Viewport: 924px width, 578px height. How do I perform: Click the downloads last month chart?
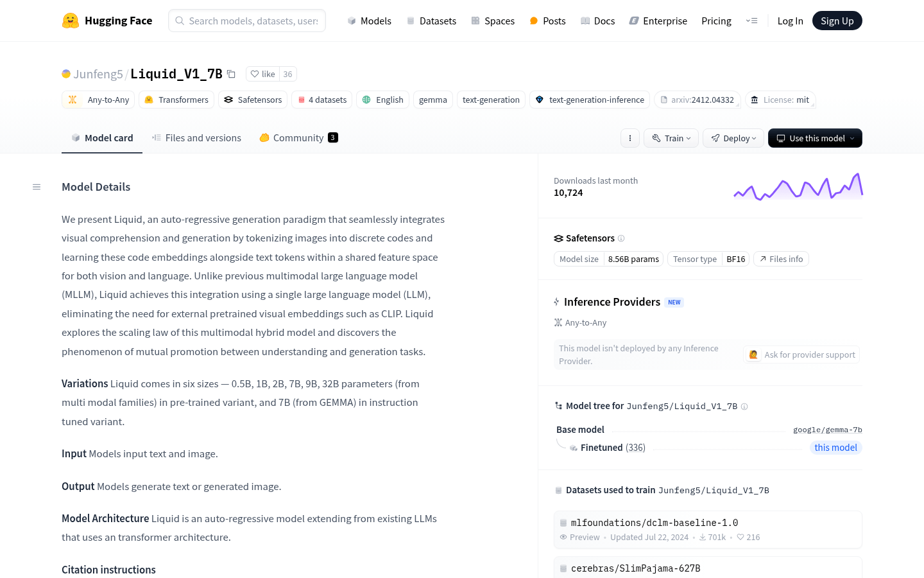coord(798,186)
